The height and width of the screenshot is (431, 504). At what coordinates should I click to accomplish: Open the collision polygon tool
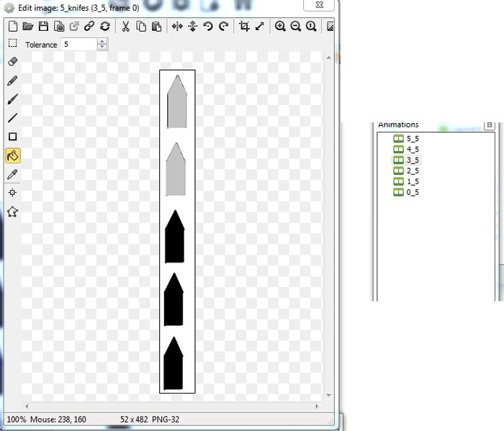point(12,212)
